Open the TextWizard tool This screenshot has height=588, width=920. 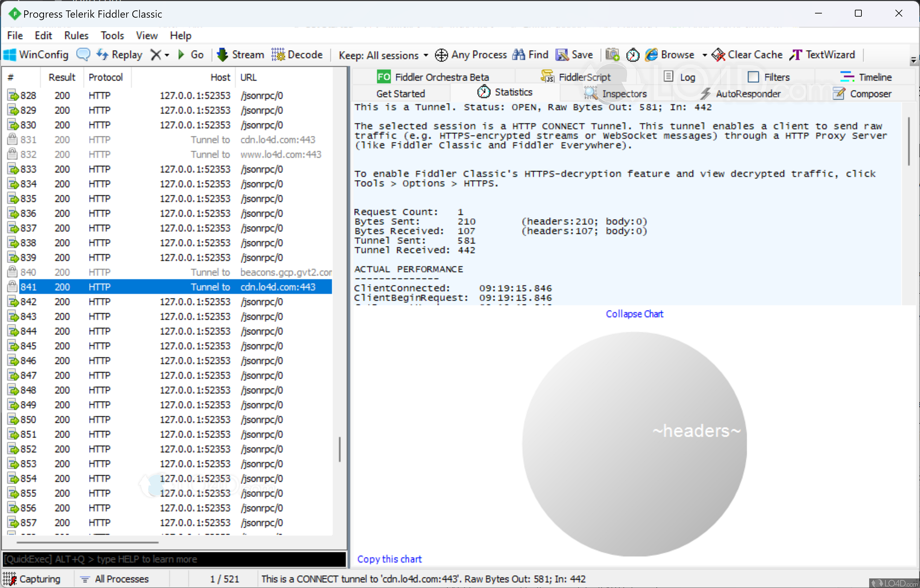pyautogui.click(x=822, y=55)
